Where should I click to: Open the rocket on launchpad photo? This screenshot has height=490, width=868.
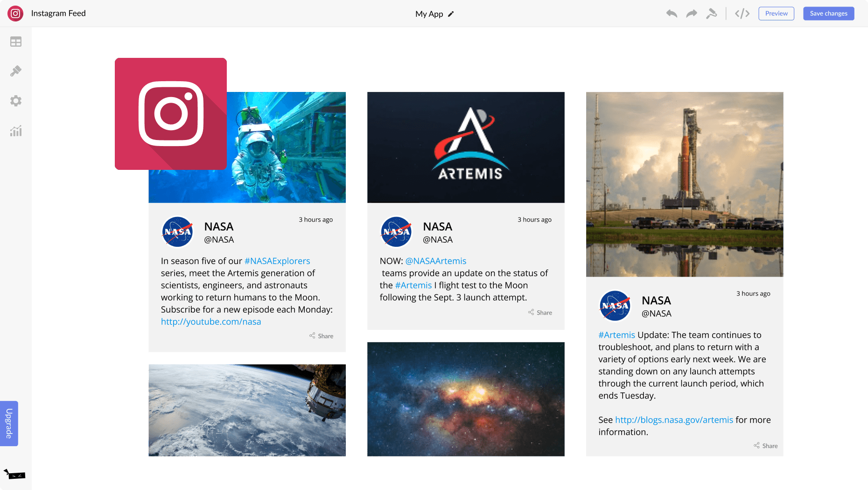685,184
